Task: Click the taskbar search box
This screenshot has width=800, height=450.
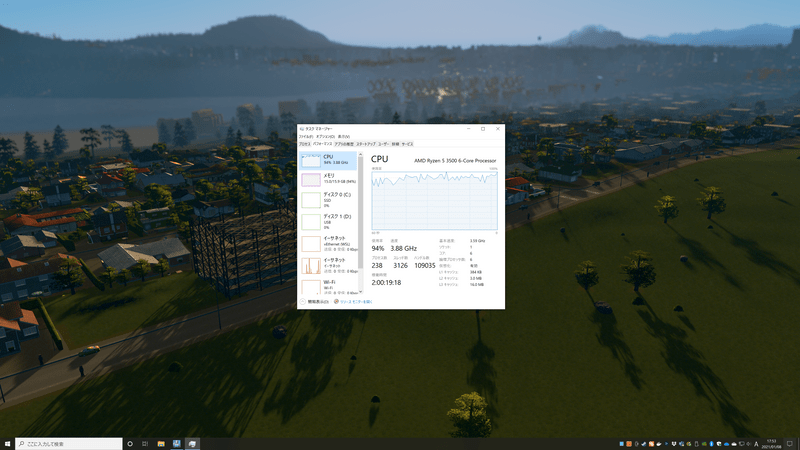Action: pyautogui.click(x=68, y=443)
